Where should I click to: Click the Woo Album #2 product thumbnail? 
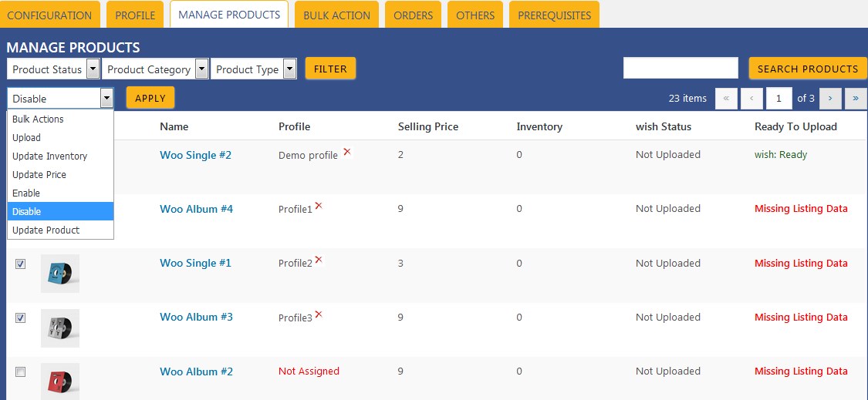(x=59, y=382)
